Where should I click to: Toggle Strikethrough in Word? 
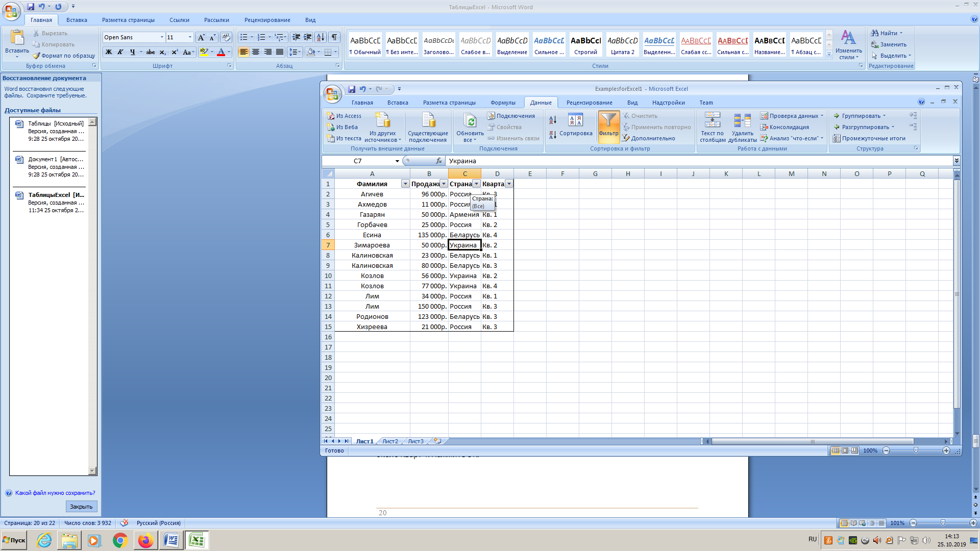[151, 53]
